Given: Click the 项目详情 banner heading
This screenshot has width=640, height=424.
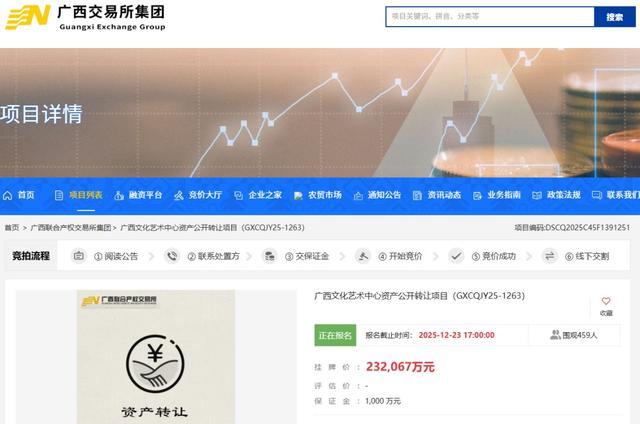Looking at the screenshot, I should [x=41, y=114].
